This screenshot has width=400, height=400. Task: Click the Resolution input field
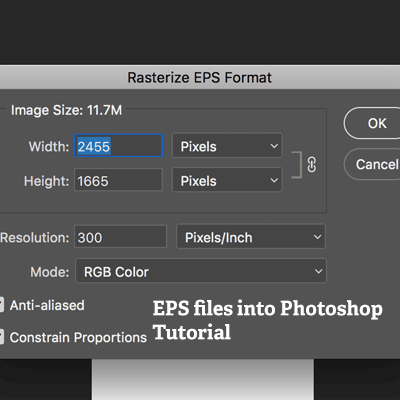(120, 237)
